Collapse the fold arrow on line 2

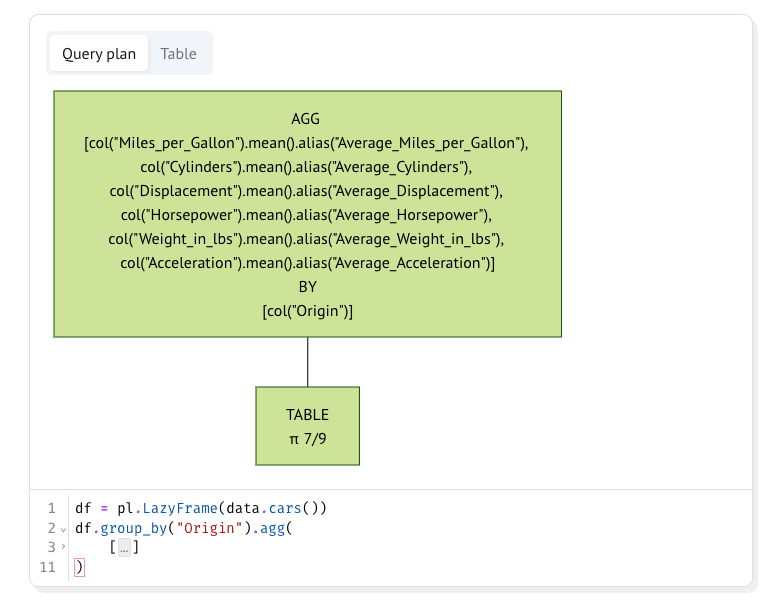[64, 528]
